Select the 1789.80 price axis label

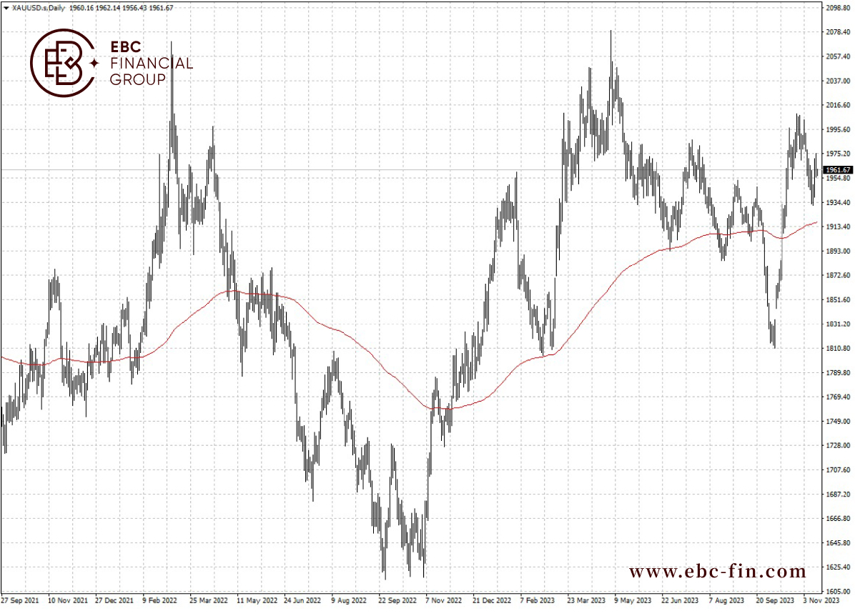point(838,373)
